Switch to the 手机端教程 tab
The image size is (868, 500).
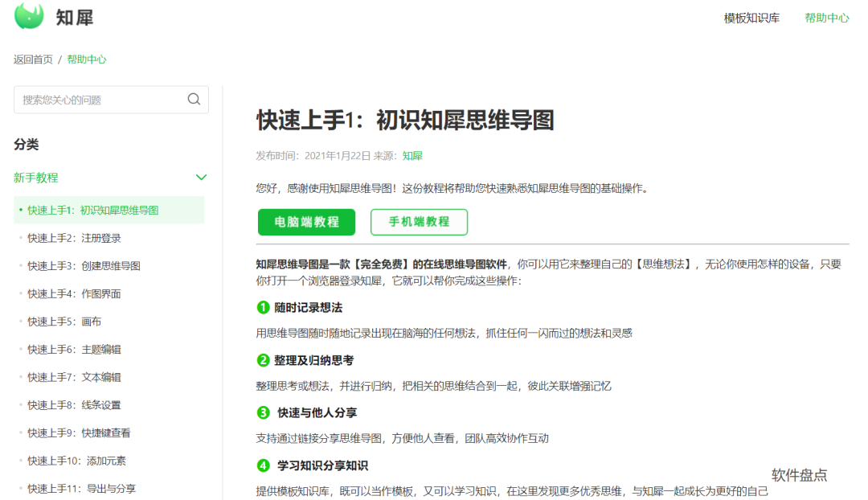[x=419, y=222]
